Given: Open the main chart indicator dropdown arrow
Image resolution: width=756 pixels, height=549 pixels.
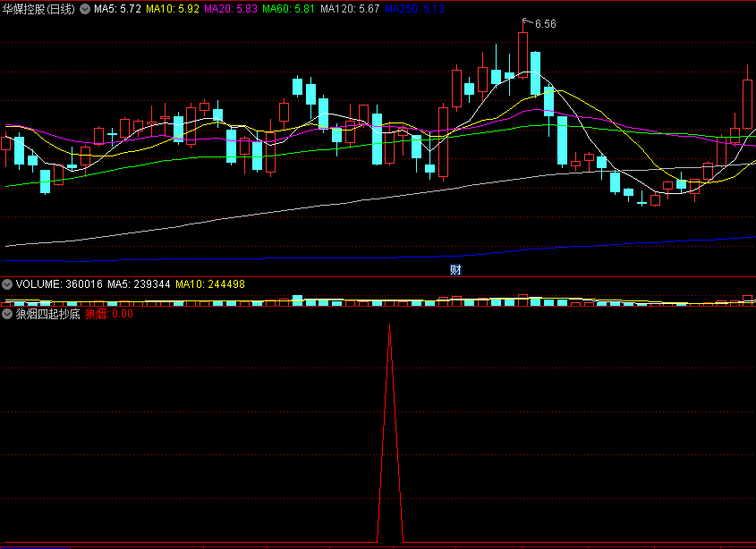Looking at the screenshot, I should (85, 9).
